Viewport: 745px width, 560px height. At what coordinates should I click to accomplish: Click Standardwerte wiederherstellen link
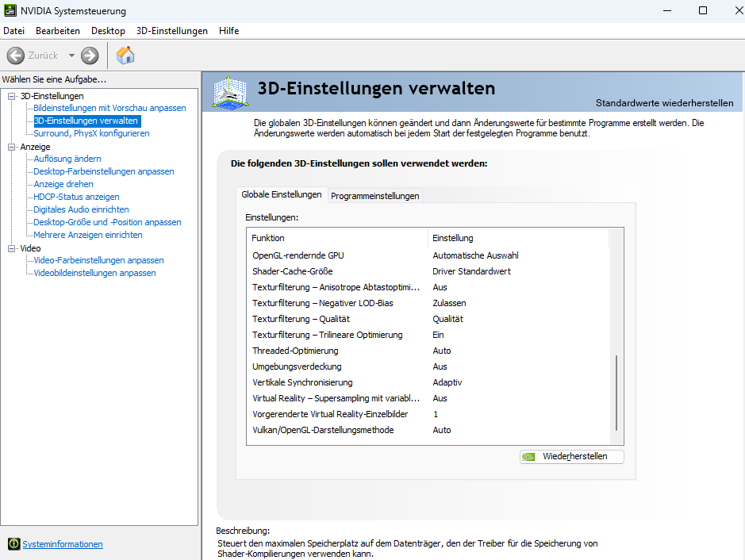(x=664, y=103)
